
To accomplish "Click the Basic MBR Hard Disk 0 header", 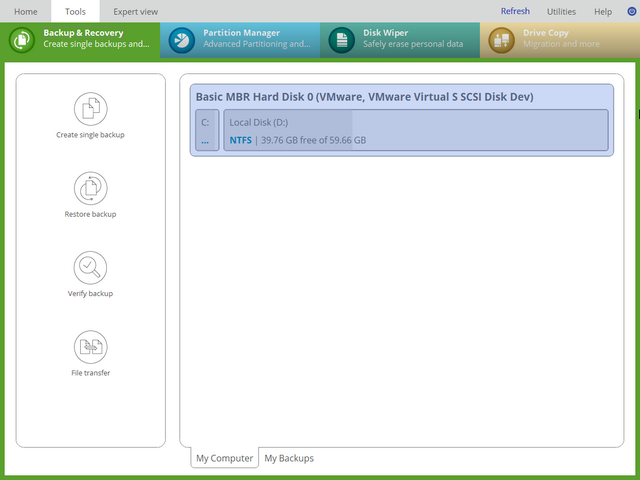I will [364, 97].
